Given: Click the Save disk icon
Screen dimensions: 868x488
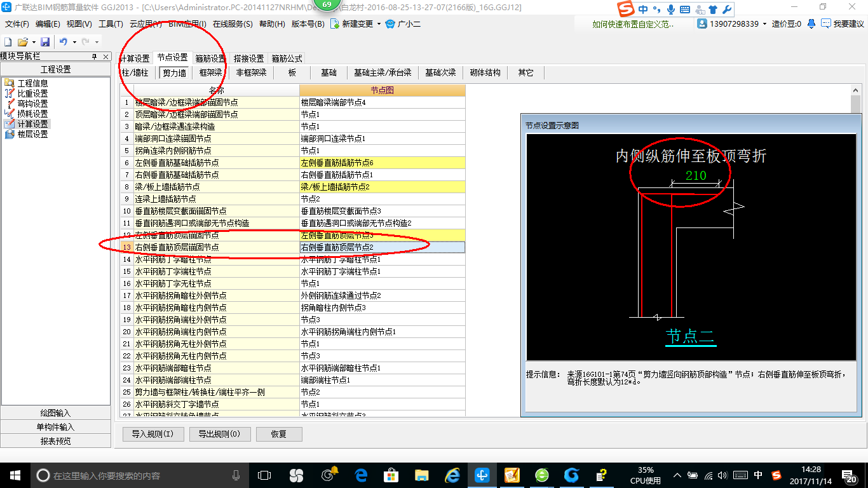Looking at the screenshot, I should click(x=45, y=42).
